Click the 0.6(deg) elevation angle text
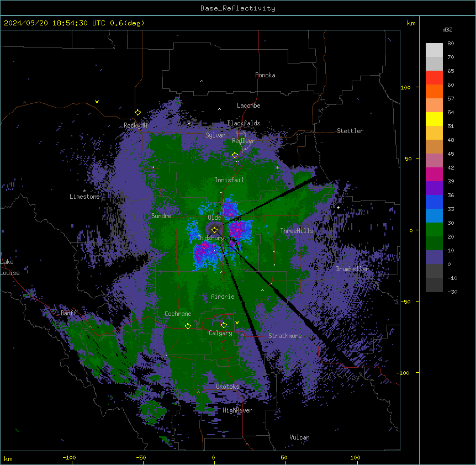The image size is (476, 465). (127, 23)
